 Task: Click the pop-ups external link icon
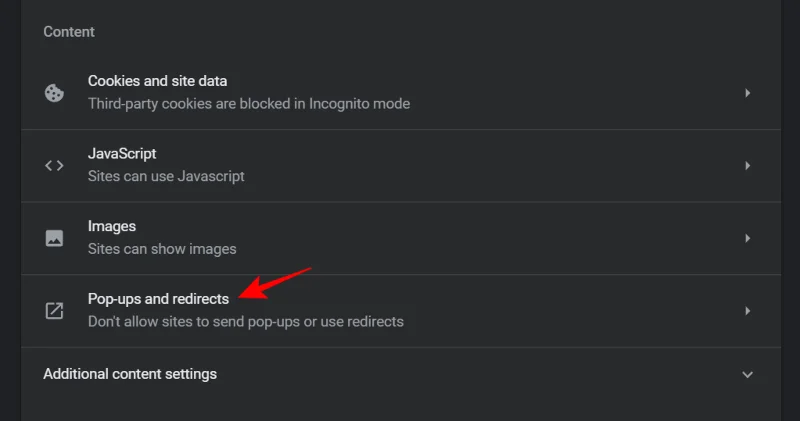pyautogui.click(x=54, y=311)
